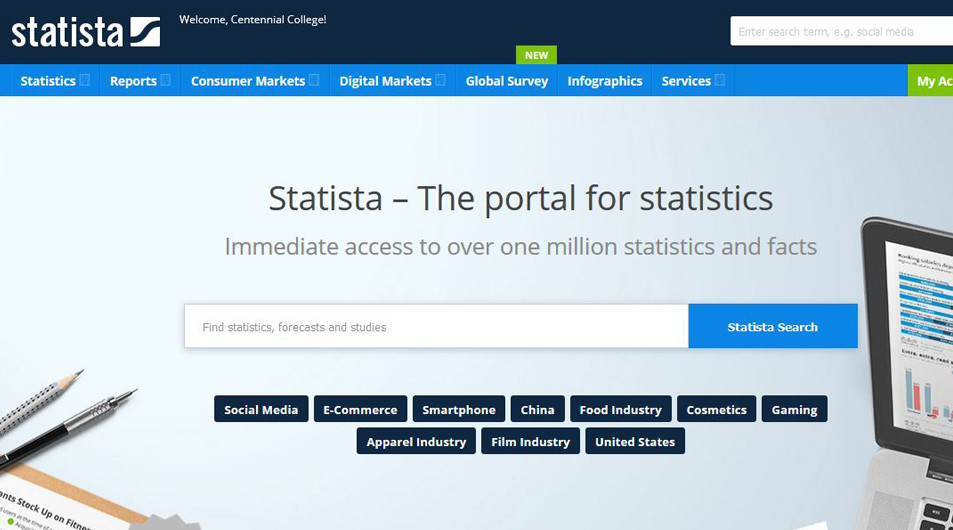Open the green My Account tab
953x530 pixels.
coord(931,81)
